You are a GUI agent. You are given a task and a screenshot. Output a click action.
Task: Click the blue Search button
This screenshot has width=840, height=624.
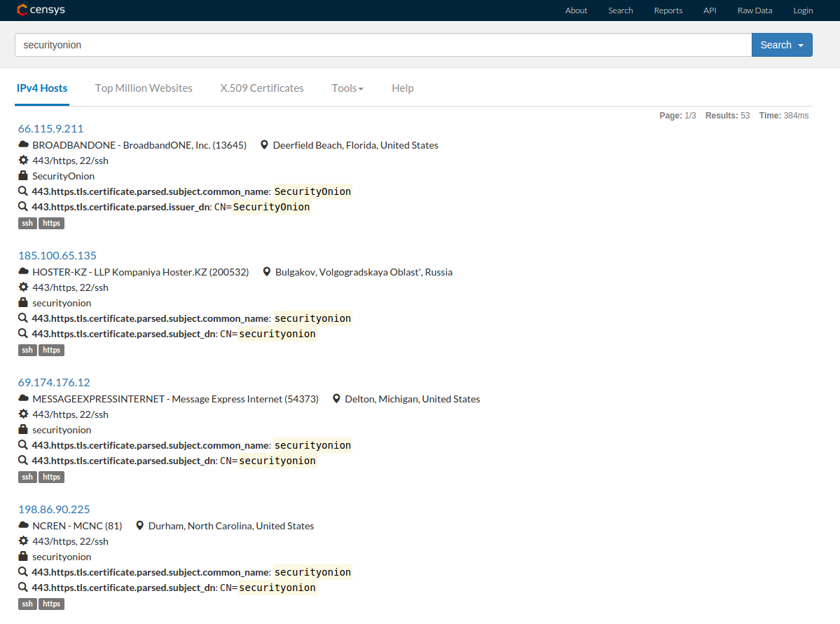(782, 45)
